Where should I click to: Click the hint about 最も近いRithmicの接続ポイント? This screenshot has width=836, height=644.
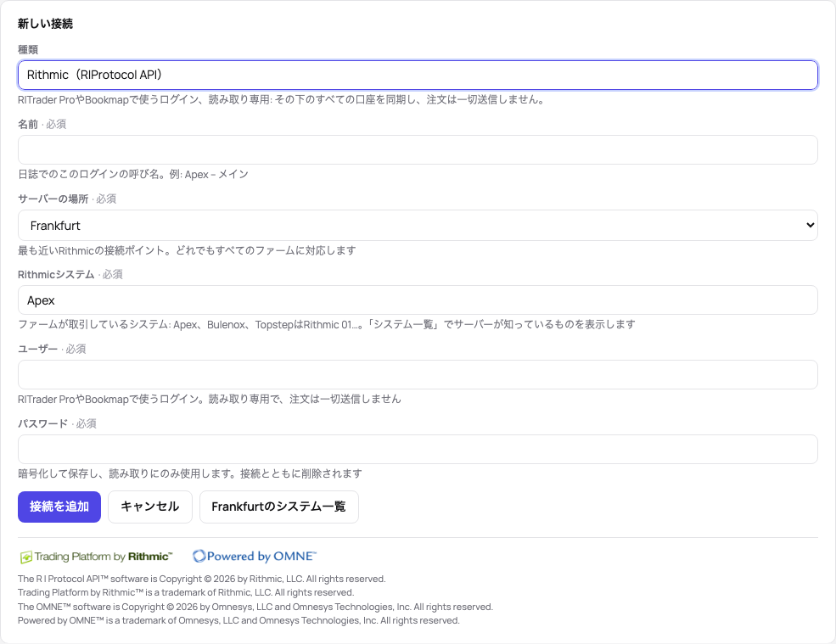(x=187, y=250)
